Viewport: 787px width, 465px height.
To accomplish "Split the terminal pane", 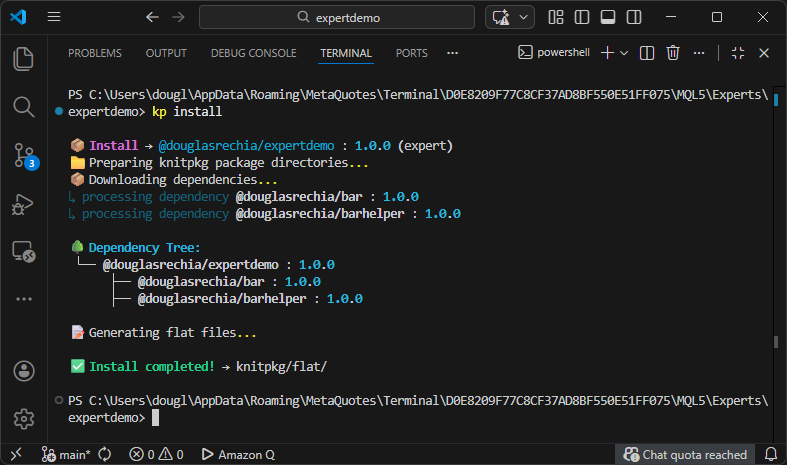I will (647, 53).
